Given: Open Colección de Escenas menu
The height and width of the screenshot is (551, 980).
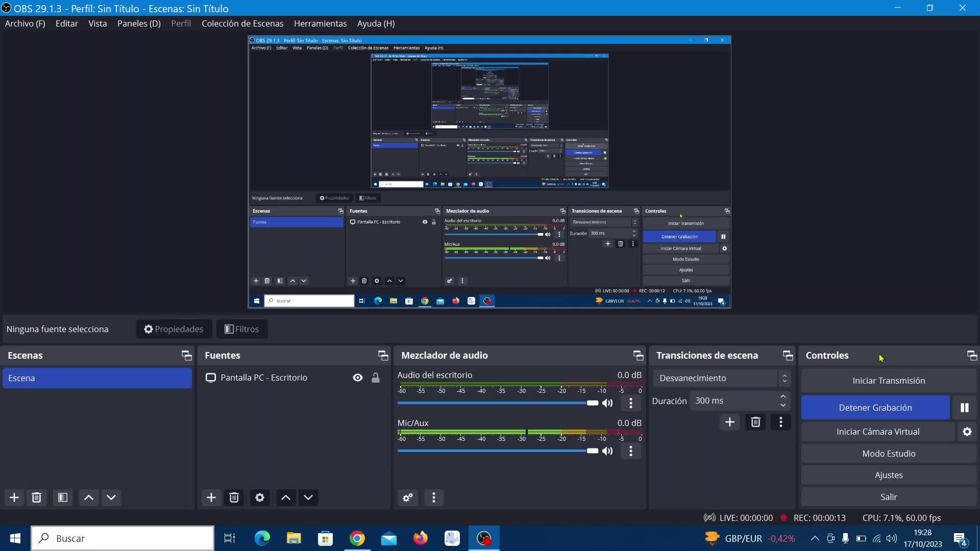Looking at the screenshot, I should point(242,23).
